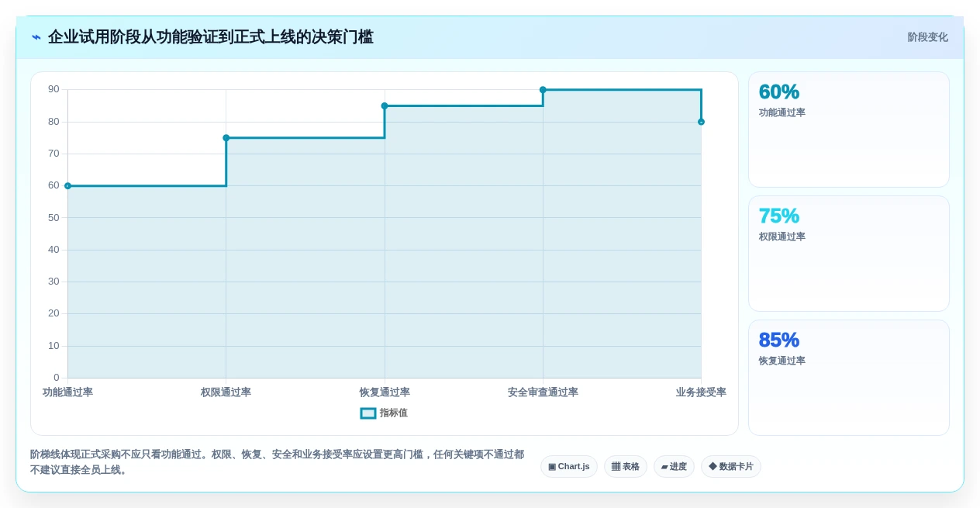Image resolution: width=980 pixels, height=508 pixels.
Task: Open the 85% 恢复通过率 stat card
Action: 848,378
